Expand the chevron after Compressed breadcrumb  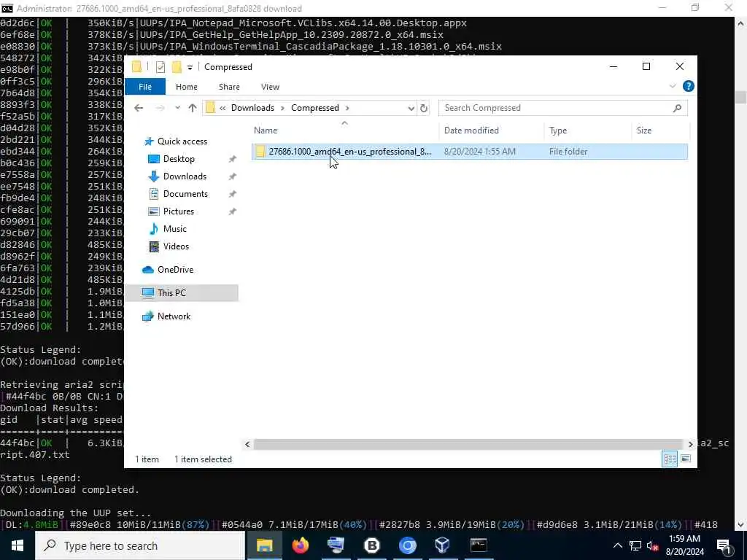pyautogui.click(x=347, y=108)
